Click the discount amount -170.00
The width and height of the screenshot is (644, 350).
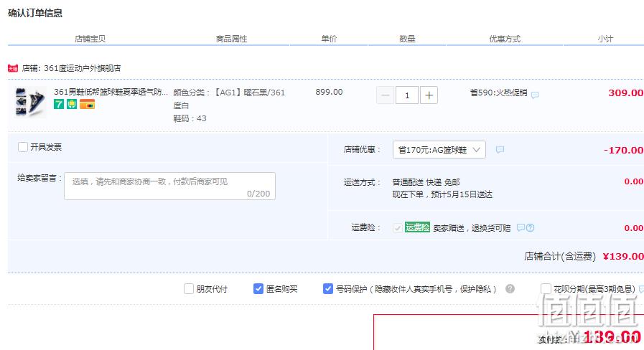(x=623, y=150)
